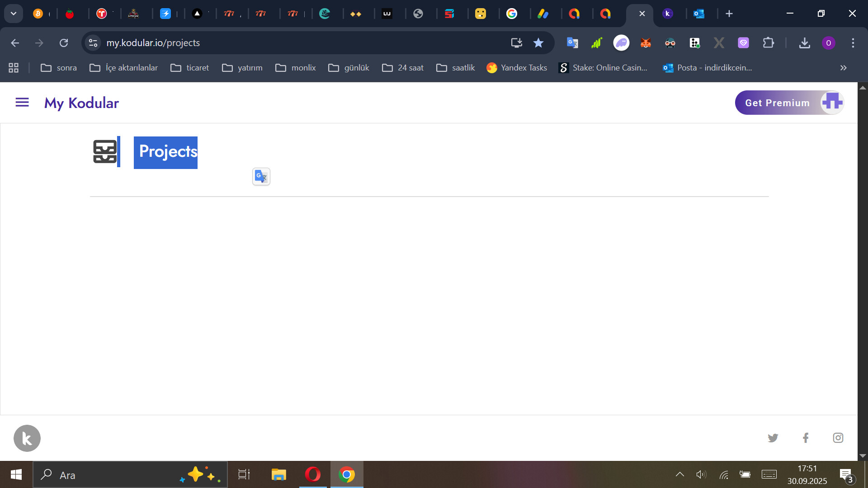
Task: Open the hamburger navigation menu
Action: tap(22, 103)
